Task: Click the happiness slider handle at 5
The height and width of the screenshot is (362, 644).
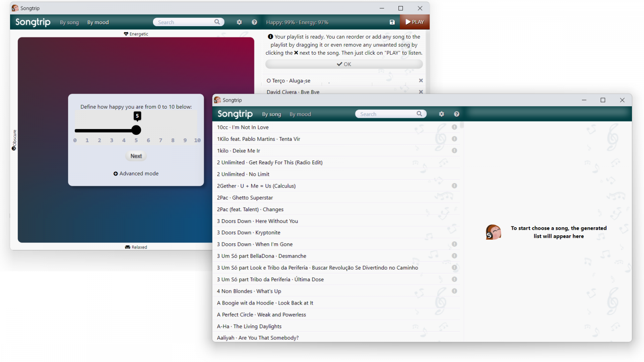Action: point(136,130)
